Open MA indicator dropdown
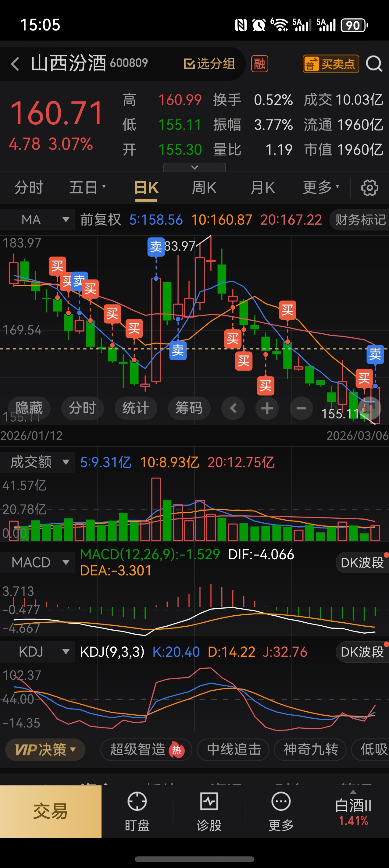This screenshot has width=389, height=868. [x=37, y=220]
